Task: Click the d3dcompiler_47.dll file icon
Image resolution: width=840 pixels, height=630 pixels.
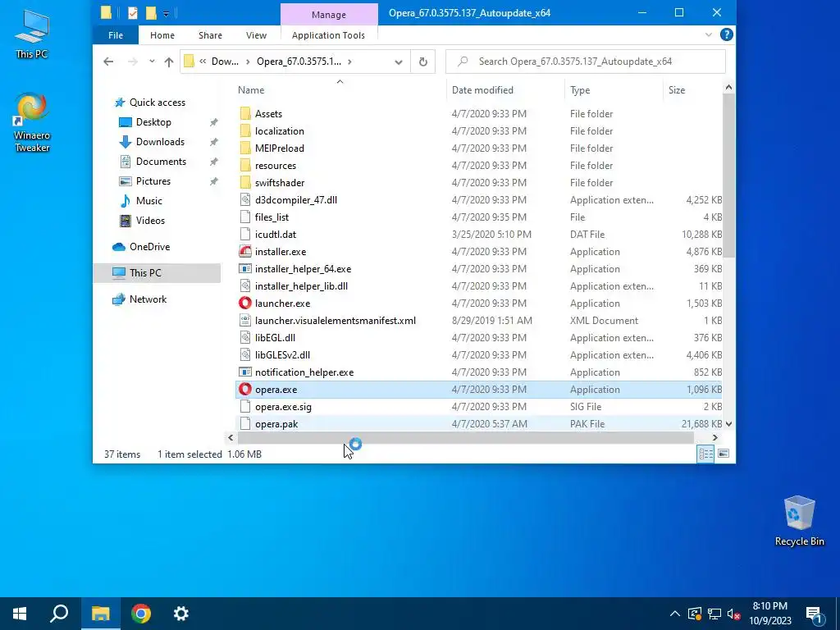Action: coord(244,200)
